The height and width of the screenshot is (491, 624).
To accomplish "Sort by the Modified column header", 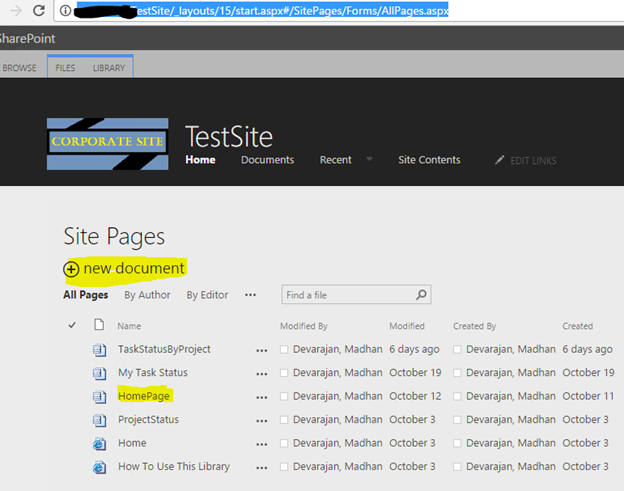I will click(407, 326).
